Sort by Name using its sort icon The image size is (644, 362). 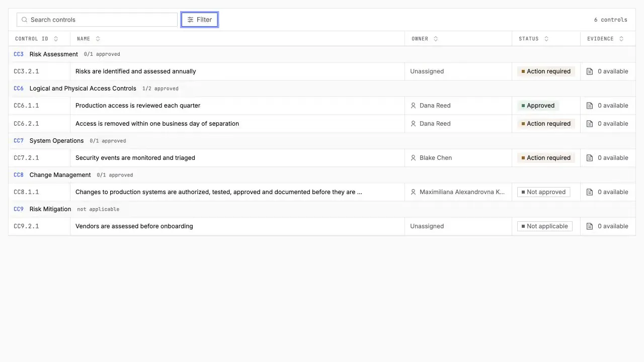point(98,39)
